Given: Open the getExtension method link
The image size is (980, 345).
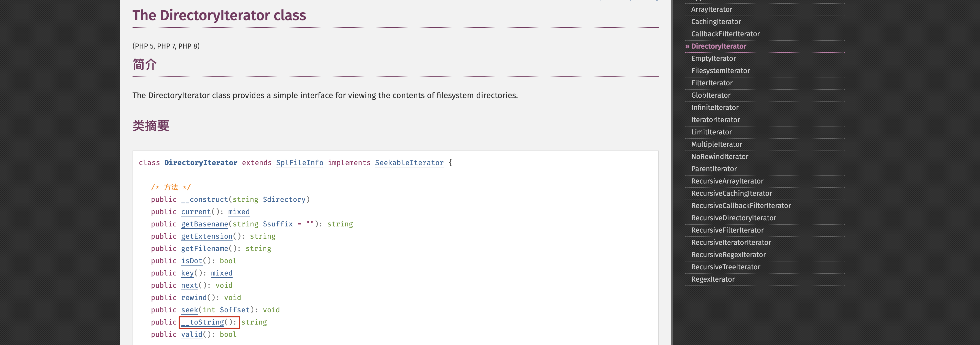Looking at the screenshot, I should [206, 236].
